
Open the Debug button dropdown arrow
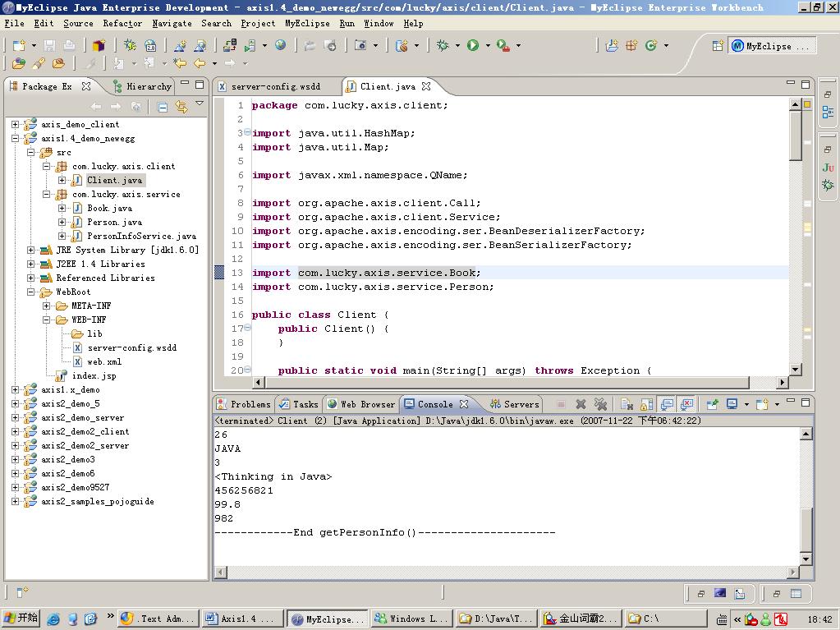pos(457,46)
